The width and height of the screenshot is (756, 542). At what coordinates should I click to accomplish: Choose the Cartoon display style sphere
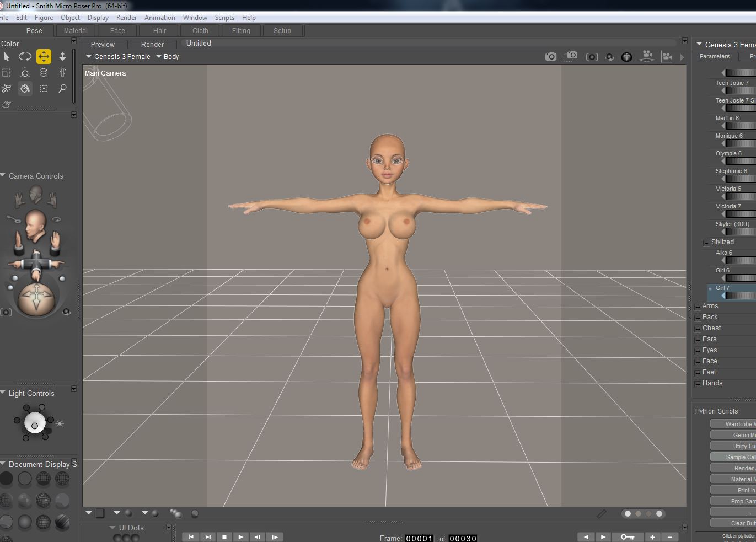[62, 500]
